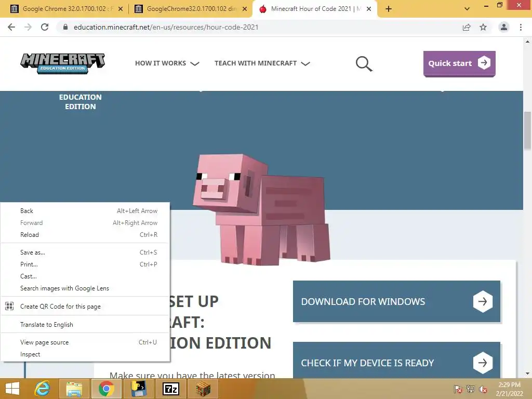Click the padlock site info icon
Screen dimensions: 532x399
pyautogui.click(x=65, y=27)
